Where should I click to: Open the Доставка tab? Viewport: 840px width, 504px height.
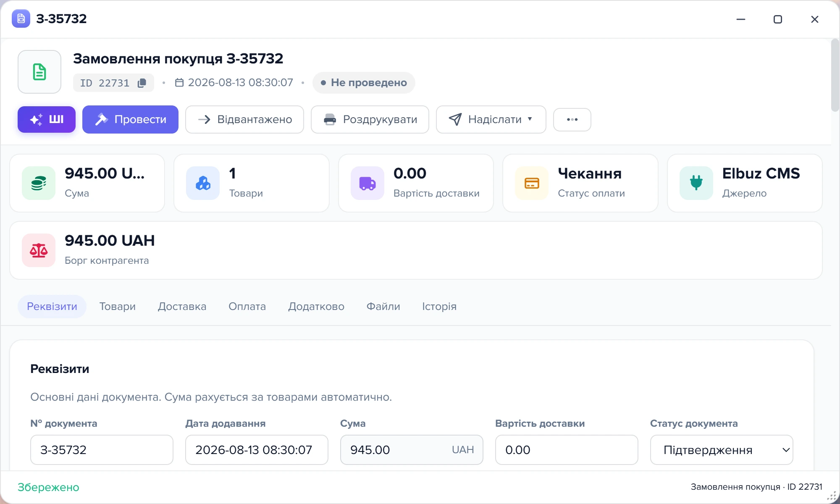(x=182, y=306)
